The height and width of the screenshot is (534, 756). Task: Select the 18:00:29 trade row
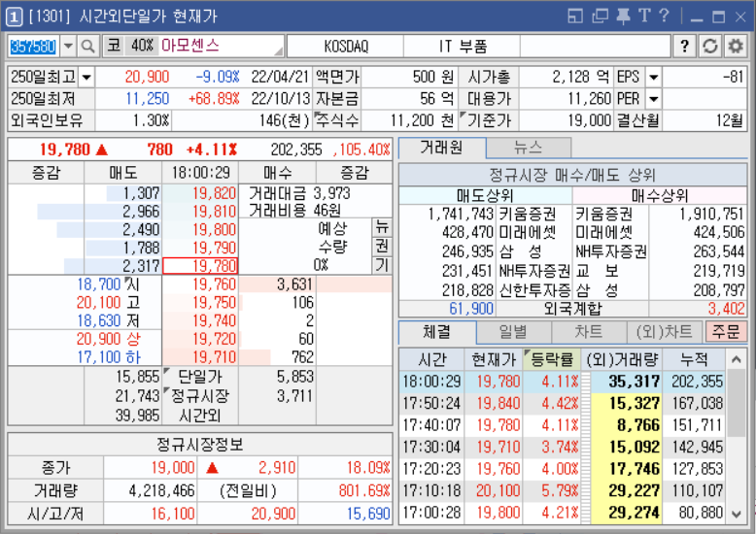pyautogui.click(x=563, y=382)
